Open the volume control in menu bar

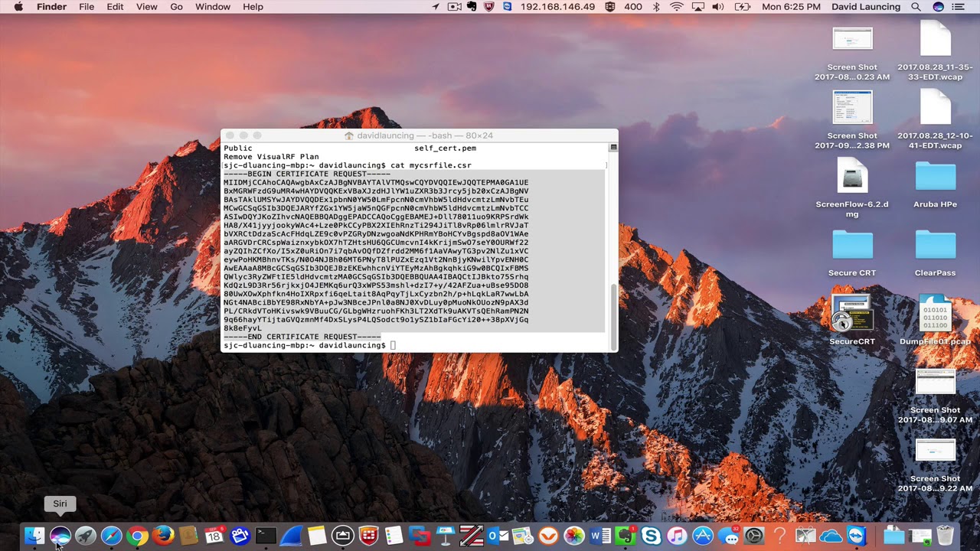pyautogui.click(x=718, y=7)
